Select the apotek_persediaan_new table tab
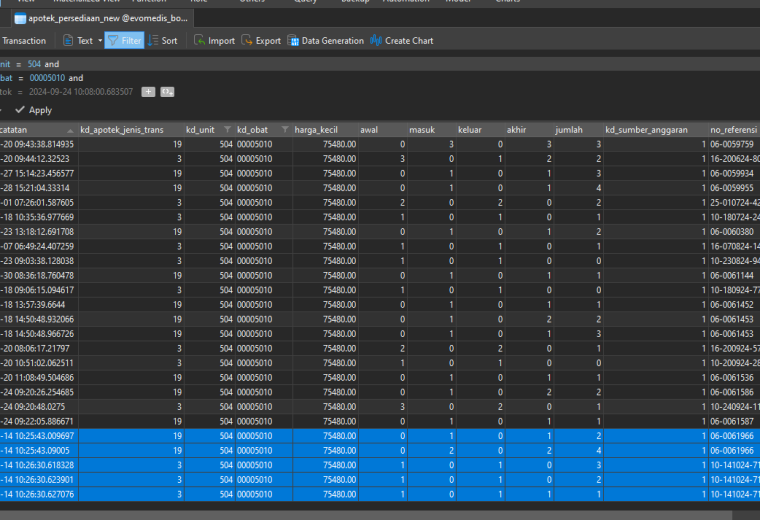Screen dimensions: 760x520 coord(101,18)
